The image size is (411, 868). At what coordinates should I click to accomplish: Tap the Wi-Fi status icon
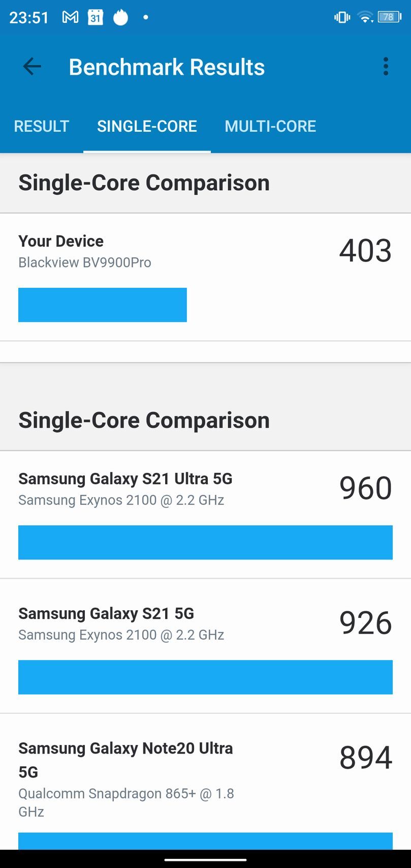coord(365,17)
